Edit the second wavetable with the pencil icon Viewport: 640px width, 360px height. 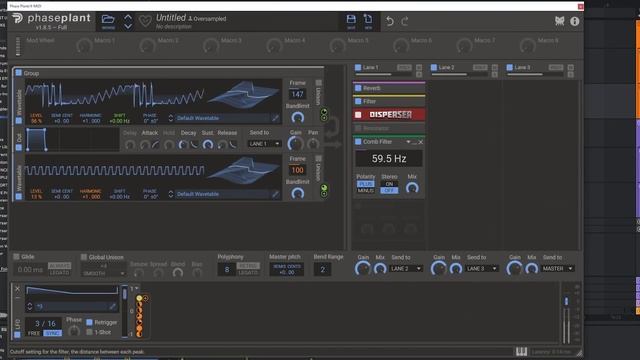click(x=276, y=194)
